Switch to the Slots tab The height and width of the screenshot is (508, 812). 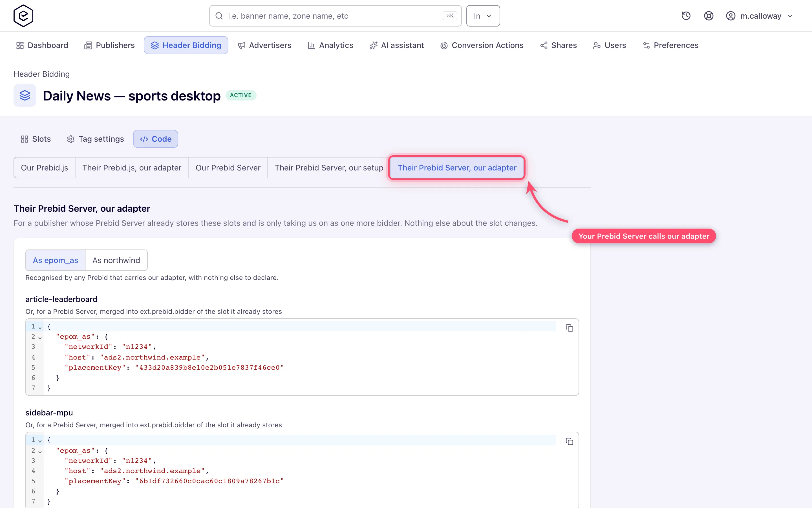pos(36,139)
